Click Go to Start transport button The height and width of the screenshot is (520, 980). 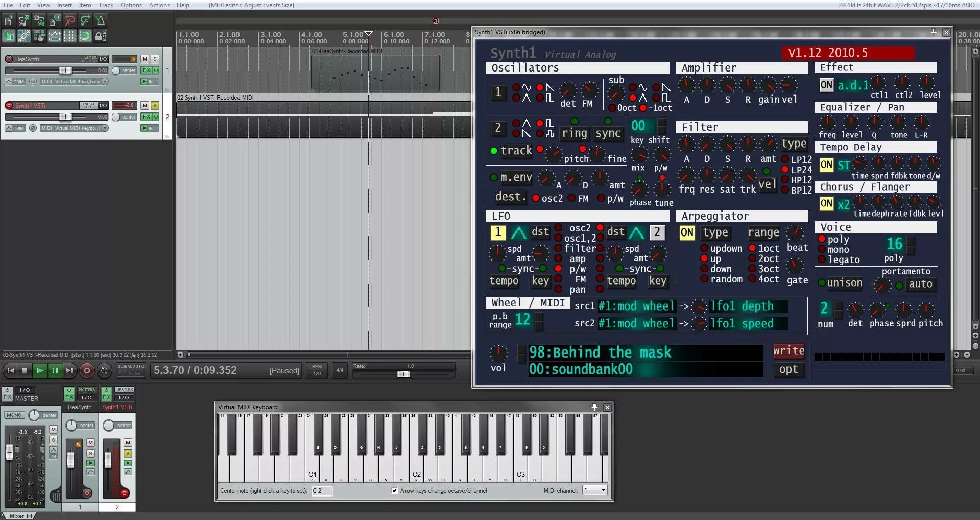(10, 370)
